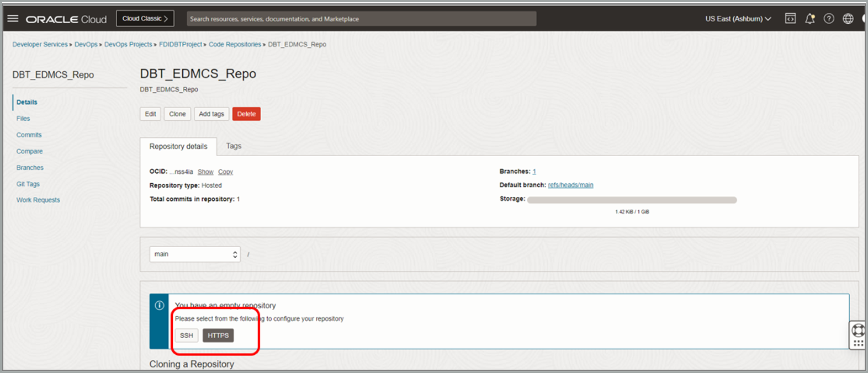This screenshot has height=373, width=868.
Task: Open the Branches count link
Action: (534, 172)
